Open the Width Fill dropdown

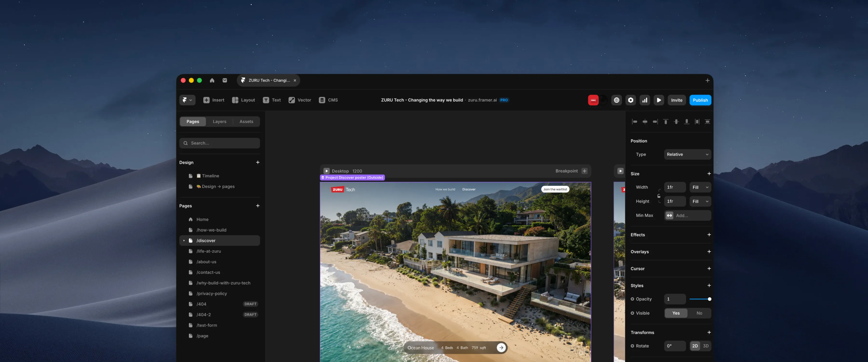pos(700,187)
